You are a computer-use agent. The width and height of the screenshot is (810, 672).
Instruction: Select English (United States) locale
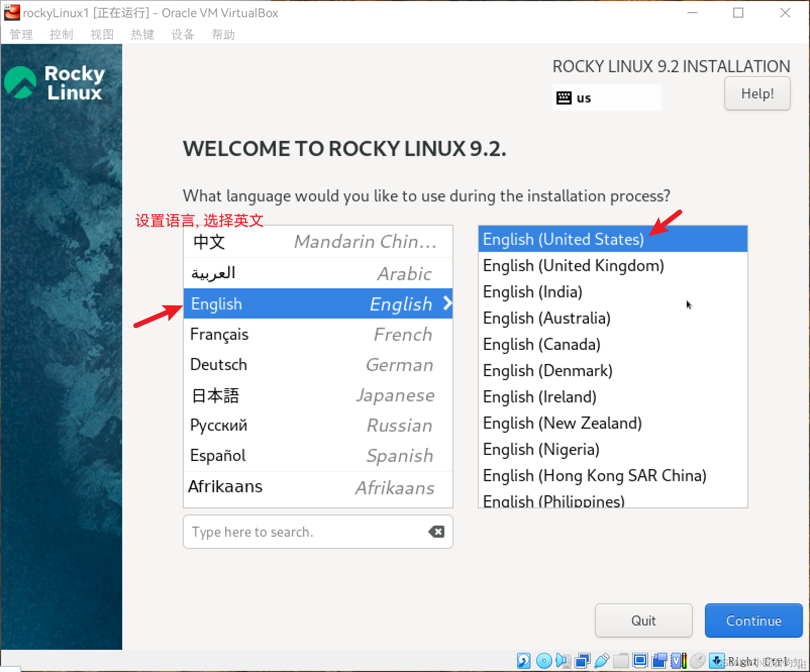613,239
